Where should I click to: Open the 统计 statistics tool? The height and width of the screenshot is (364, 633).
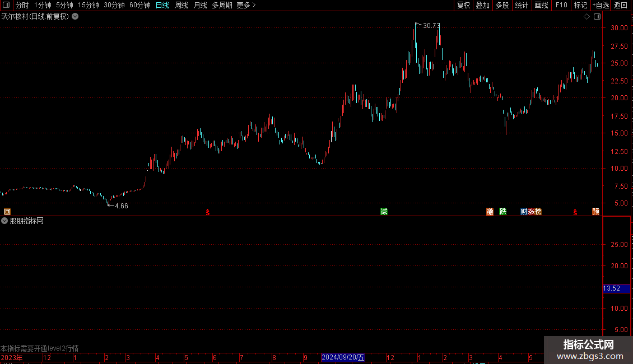pyautogui.click(x=522, y=5)
